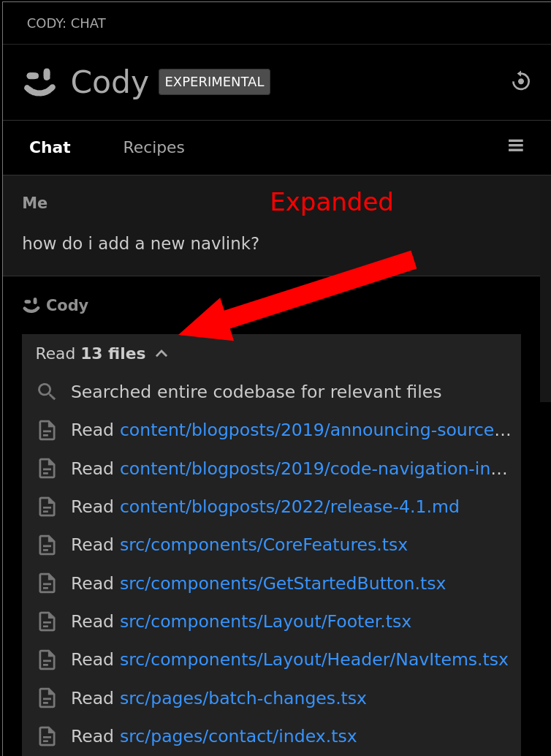Click the 'Me' sender label
Screen dimensions: 551x756
[x=34, y=203]
